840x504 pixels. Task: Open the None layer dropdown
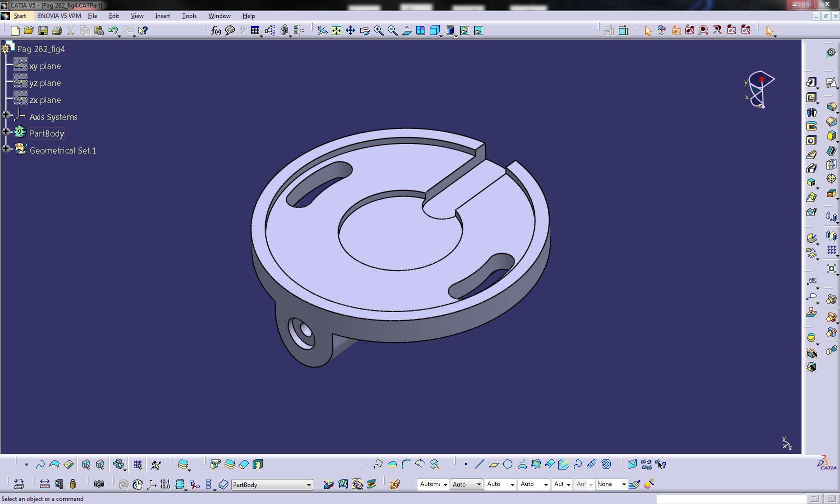point(623,484)
